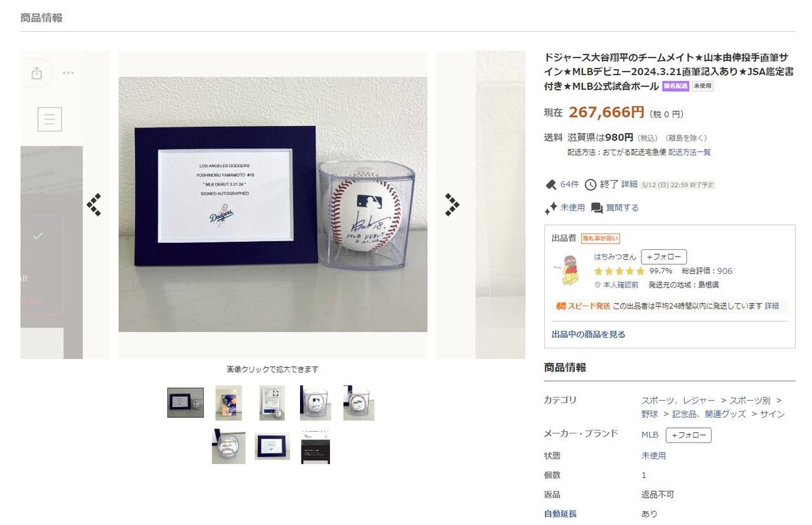The height and width of the screenshot is (525, 812).
Task: Show the next product image arrow
Action: (452, 205)
